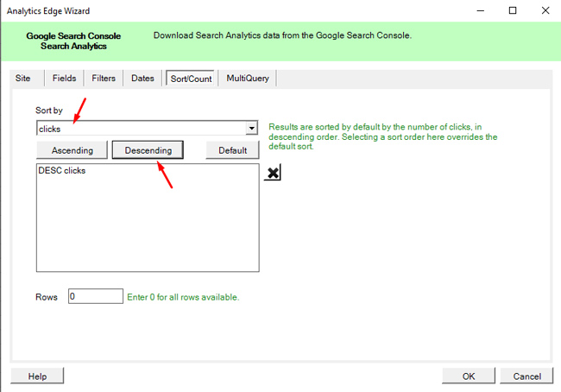Click the black X remove-sort icon
This screenshot has height=392, width=561.
coord(273,174)
